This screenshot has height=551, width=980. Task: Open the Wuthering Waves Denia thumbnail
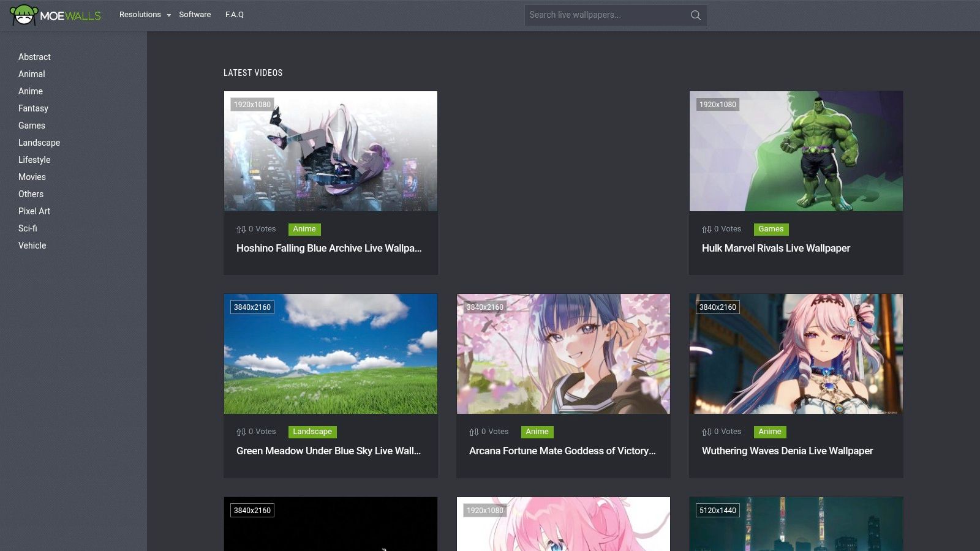click(x=796, y=354)
